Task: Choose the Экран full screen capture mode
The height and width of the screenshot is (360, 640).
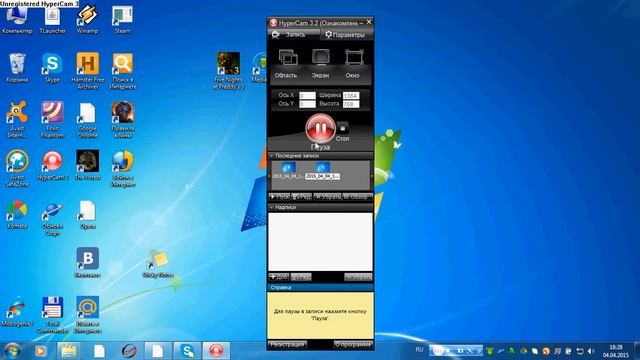Action: [x=320, y=64]
